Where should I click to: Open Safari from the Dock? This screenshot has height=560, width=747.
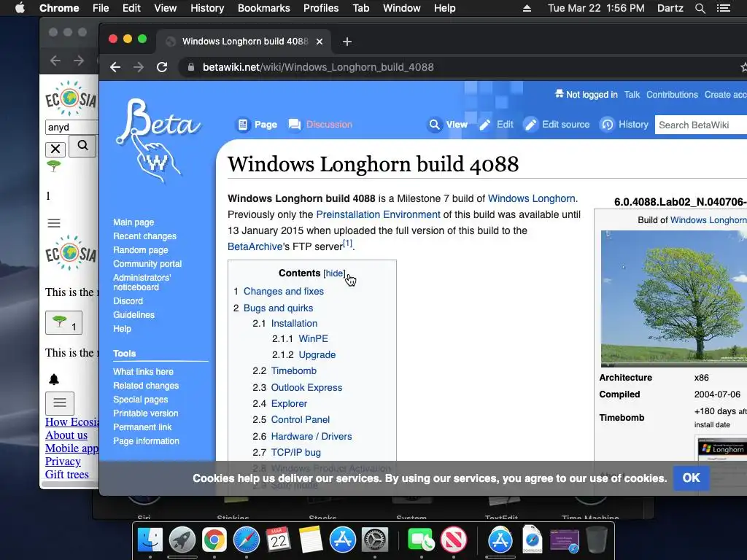(247, 540)
